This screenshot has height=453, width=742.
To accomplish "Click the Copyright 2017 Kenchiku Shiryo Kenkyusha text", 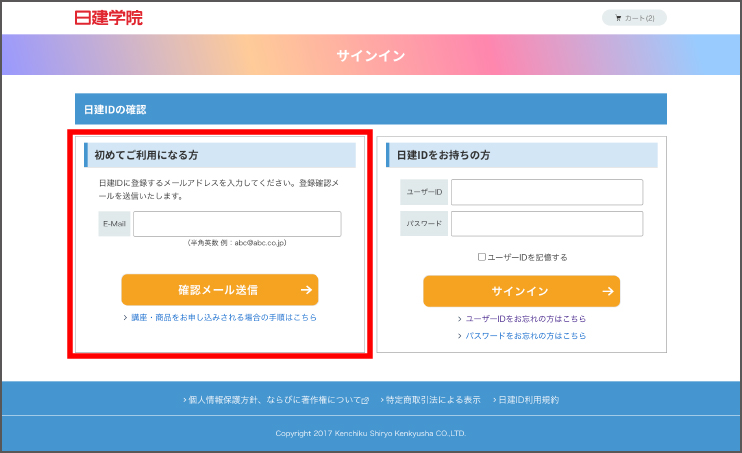I will click(x=371, y=433).
